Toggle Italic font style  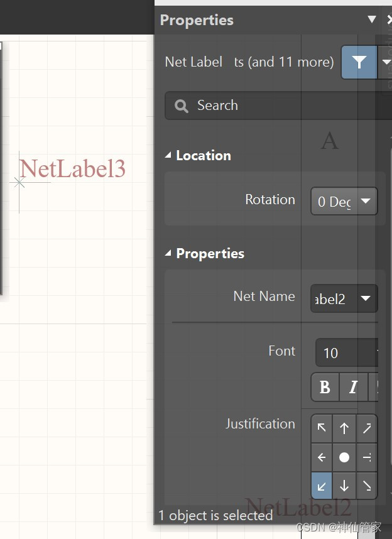tap(353, 387)
